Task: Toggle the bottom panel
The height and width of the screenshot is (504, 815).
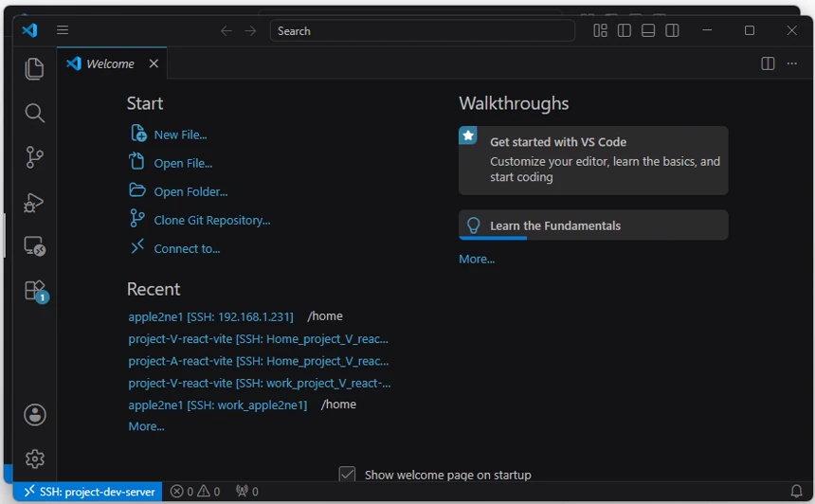Action: click(x=648, y=30)
